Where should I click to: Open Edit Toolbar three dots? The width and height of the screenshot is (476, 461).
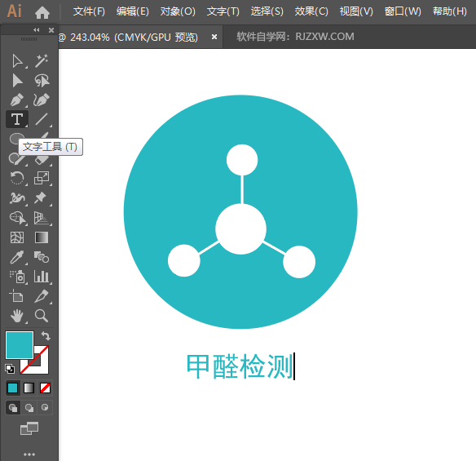(29, 454)
